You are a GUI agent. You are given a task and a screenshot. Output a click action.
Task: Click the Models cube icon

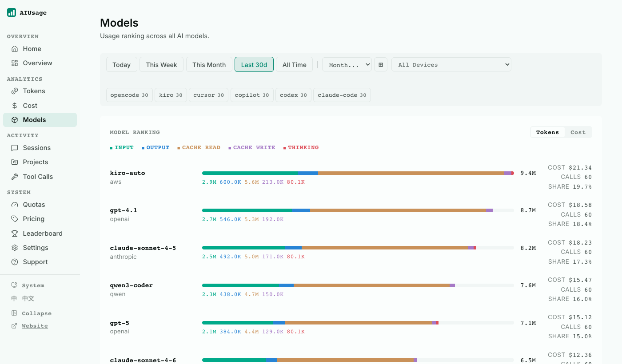(x=15, y=120)
